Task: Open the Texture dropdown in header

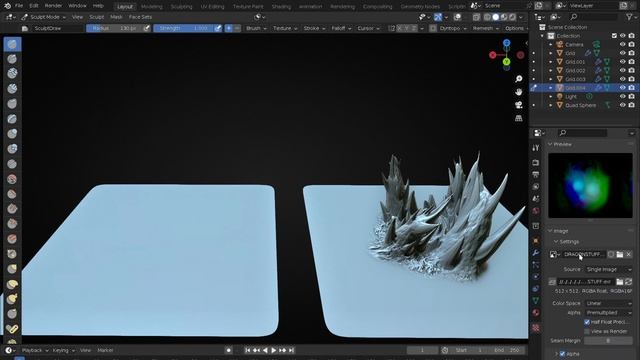Action: [285, 28]
